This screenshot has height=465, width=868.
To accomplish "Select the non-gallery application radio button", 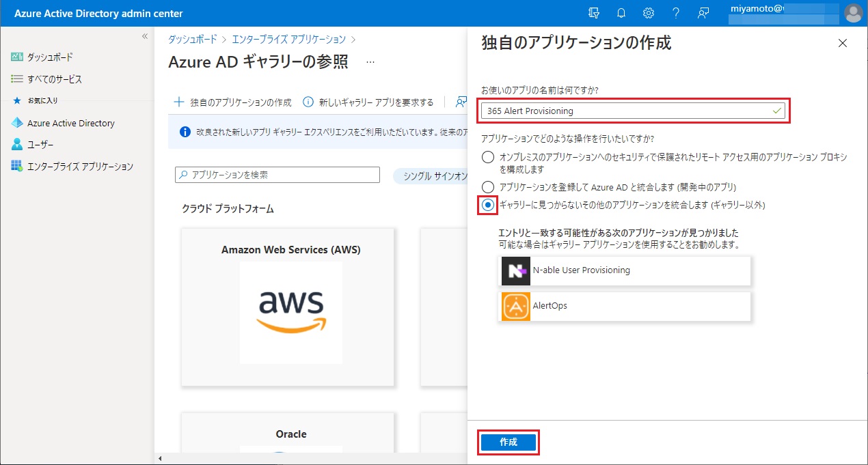I will click(488, 205).
